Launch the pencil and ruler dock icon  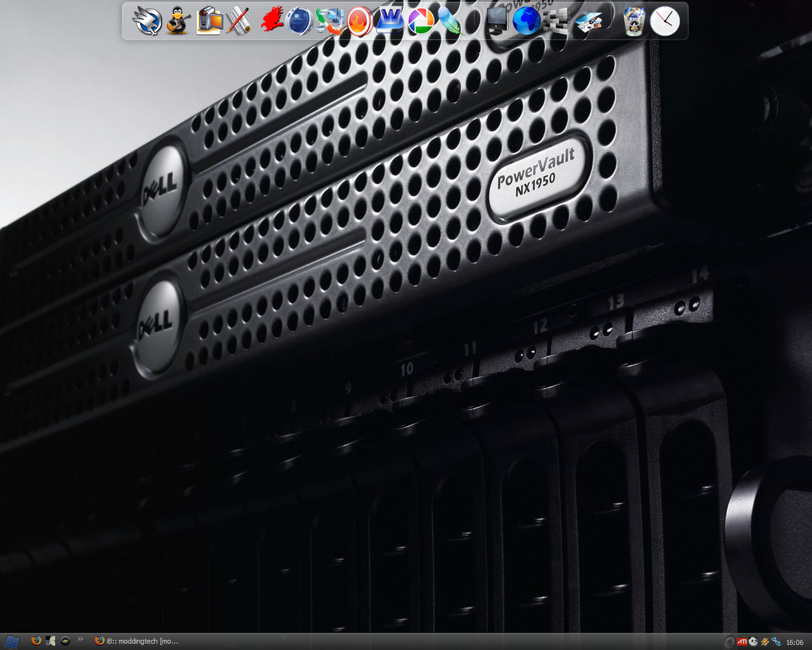[x=239, y=21]
